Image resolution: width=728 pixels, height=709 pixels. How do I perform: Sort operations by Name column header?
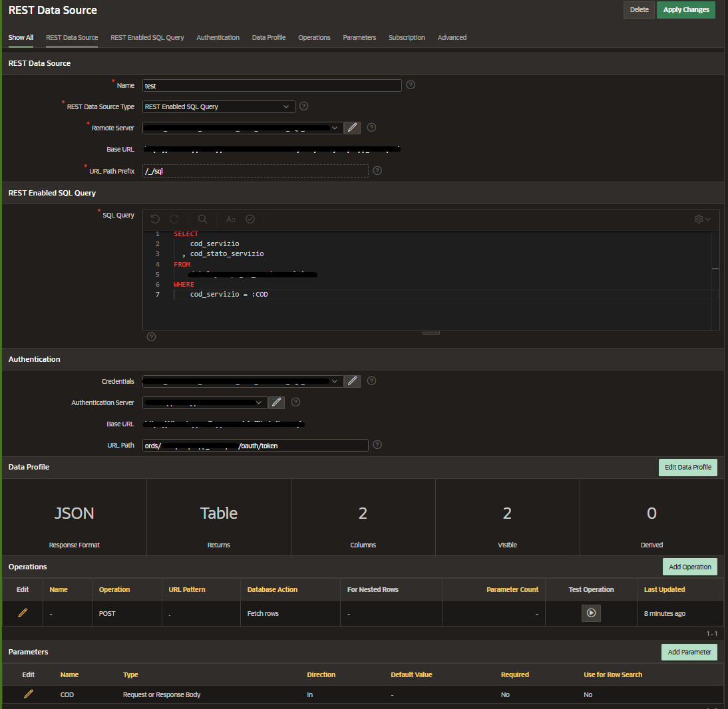tap(59, 589)
